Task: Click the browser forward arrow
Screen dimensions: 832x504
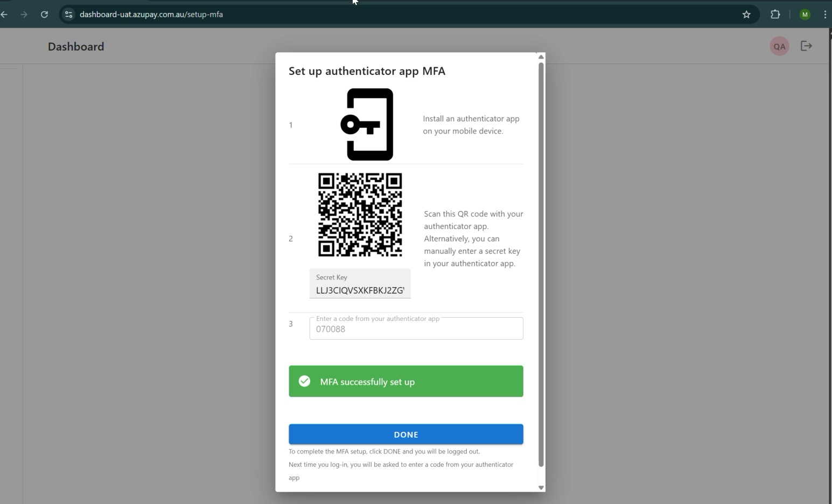Action: click(24, 15)
